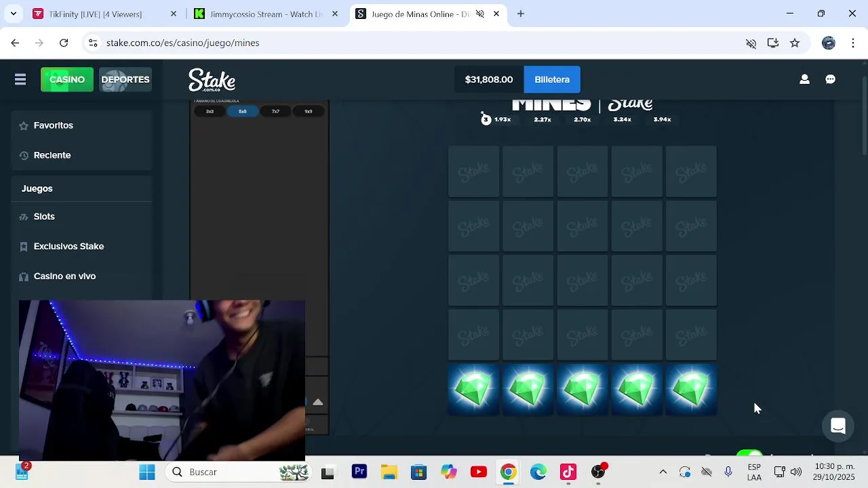This screenshot has height=488, width=868.
Task: Click the 1.93x multiplier chip
Action: coord(502,119)
